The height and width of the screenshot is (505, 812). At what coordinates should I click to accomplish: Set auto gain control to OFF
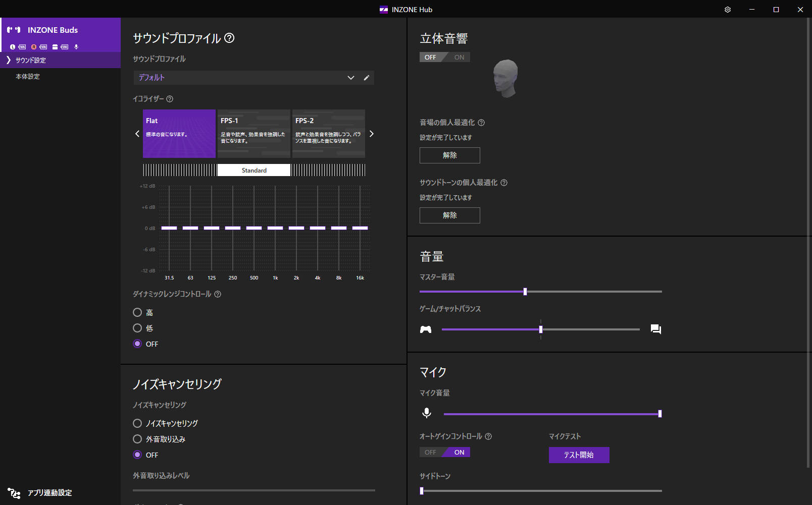pyautogui.click(x=430, y=452)
